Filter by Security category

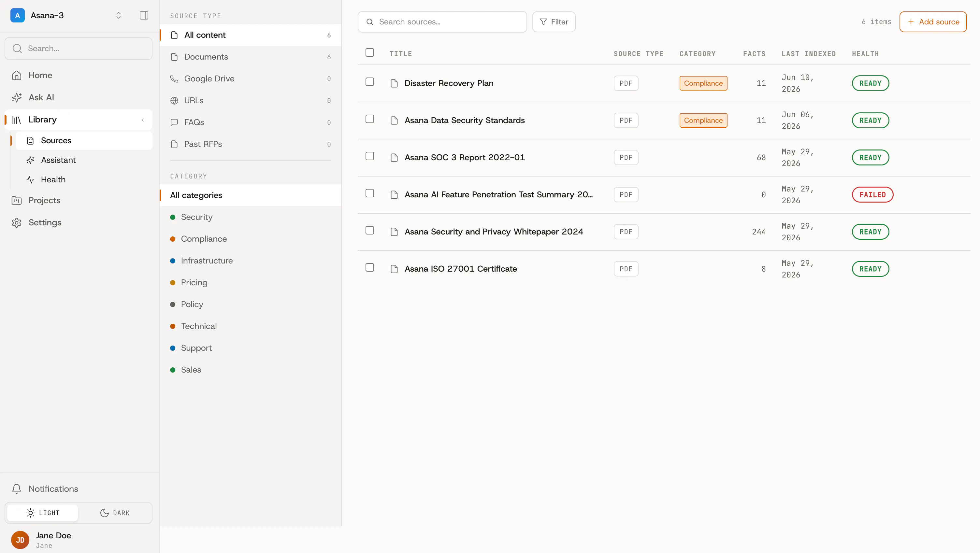[x=250, y=217]
